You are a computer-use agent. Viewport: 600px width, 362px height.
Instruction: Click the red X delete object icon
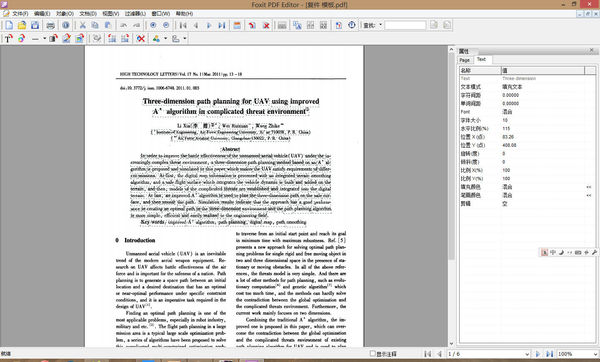pyautogui.click(x=141, y=38)
